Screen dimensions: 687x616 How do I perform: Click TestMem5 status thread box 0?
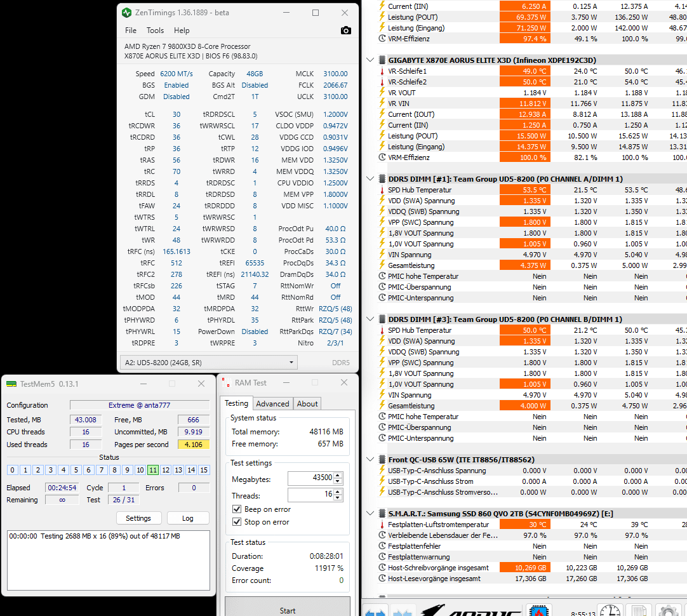point(12,470)
